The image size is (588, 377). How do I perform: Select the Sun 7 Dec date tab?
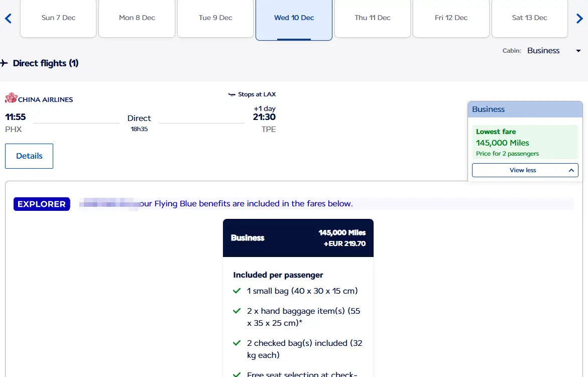[58, 19]
